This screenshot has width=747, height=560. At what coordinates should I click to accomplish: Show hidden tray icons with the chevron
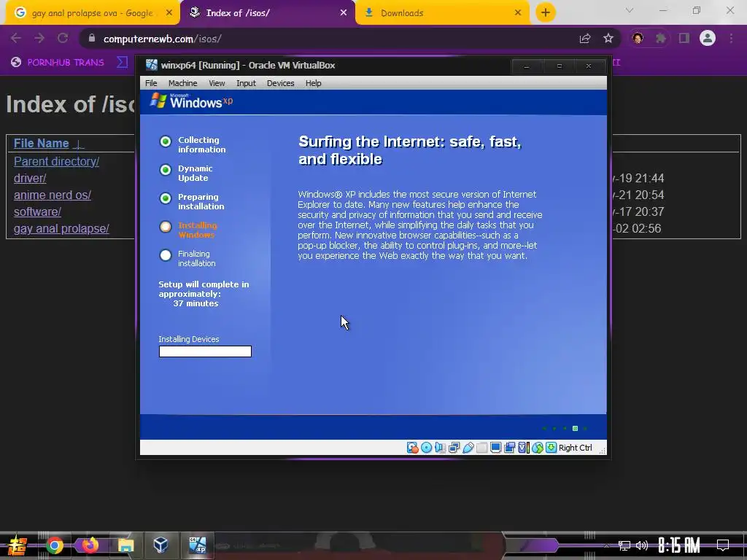pyautogui.click(x=606, y=545)
